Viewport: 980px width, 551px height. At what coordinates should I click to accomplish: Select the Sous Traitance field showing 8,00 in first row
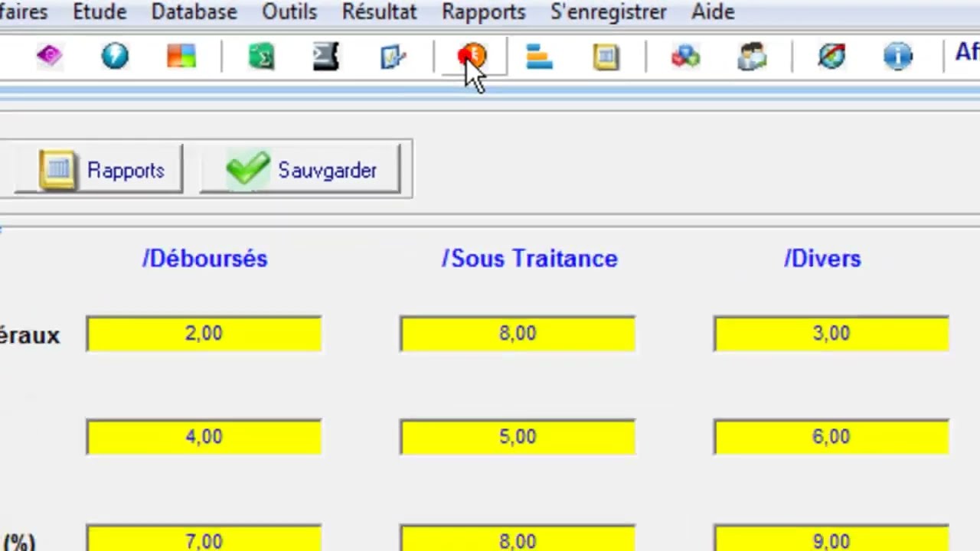(518, 334)
